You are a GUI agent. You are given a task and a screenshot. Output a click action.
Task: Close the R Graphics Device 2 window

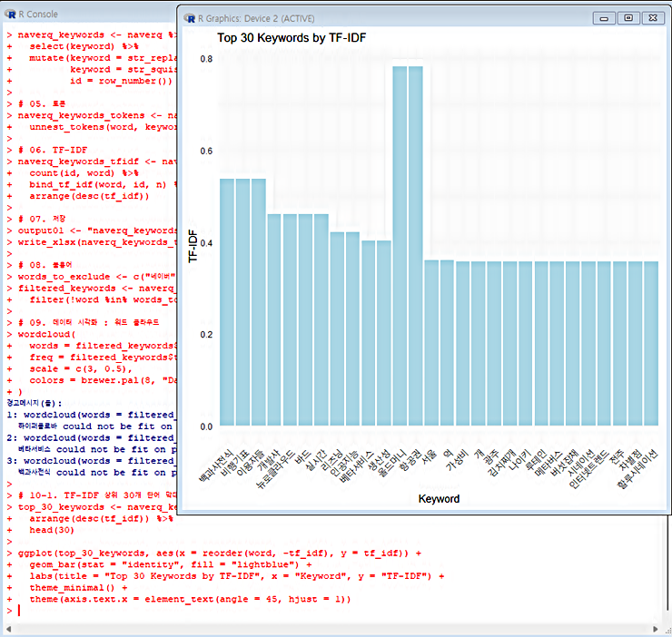[x=653, y=18]
